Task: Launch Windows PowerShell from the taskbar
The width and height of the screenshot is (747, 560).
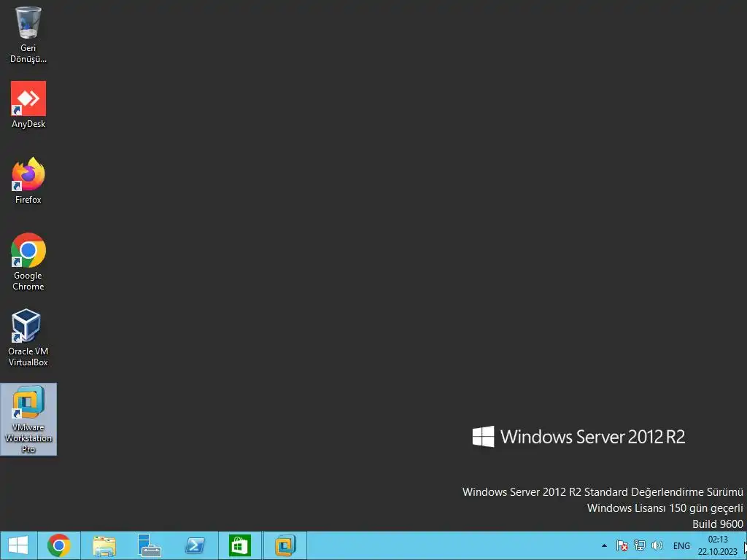Action: coord(195,545)
